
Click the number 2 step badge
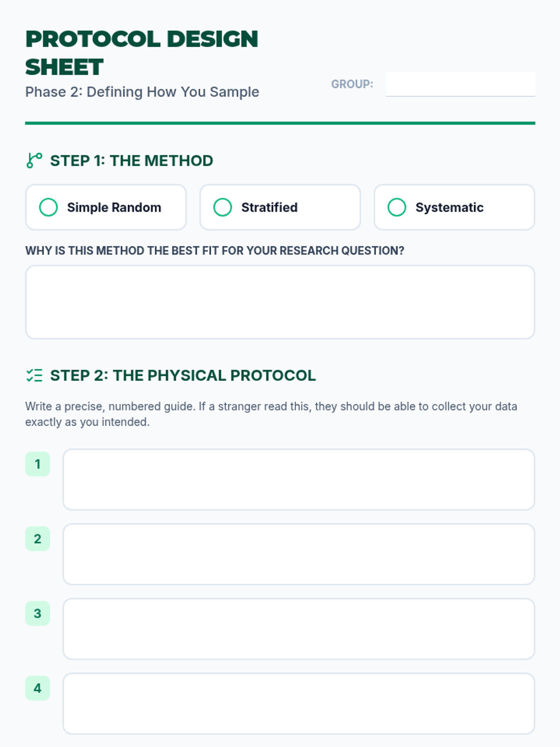pyautogui.click(x=37, y=539)
